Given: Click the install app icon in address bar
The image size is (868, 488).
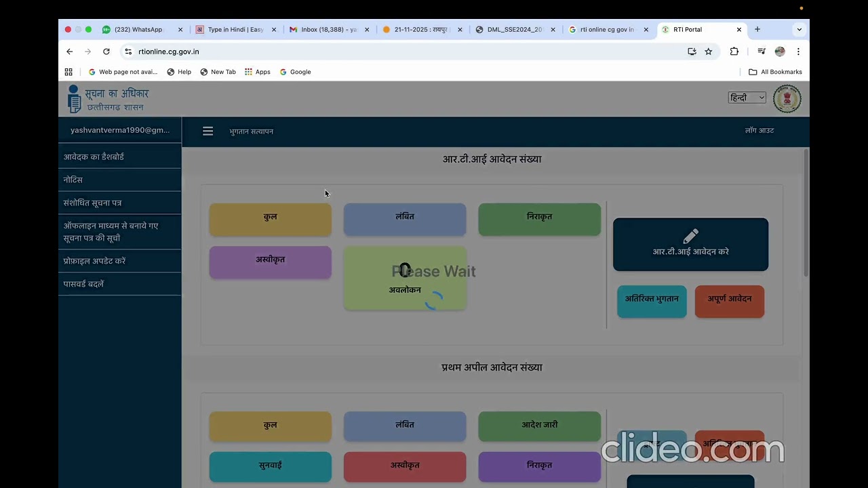Looking at the screenshot, I should [x=692, y=52].
